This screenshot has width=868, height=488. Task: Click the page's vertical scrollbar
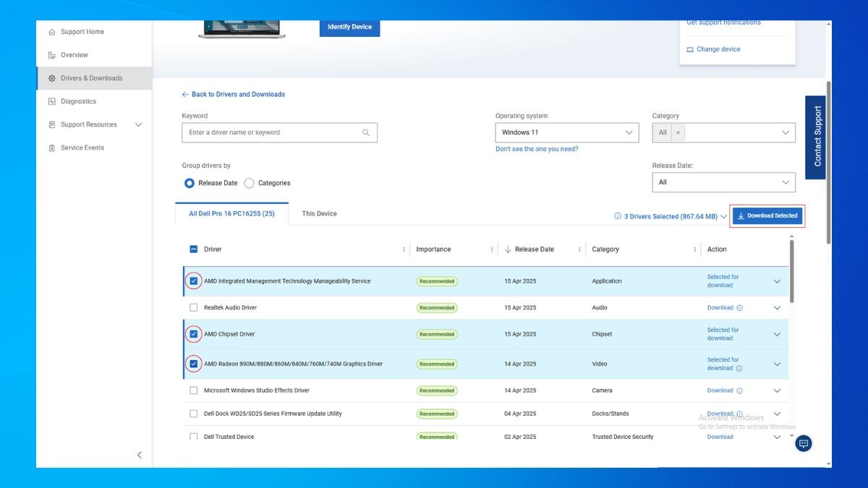tap(828, 163)
